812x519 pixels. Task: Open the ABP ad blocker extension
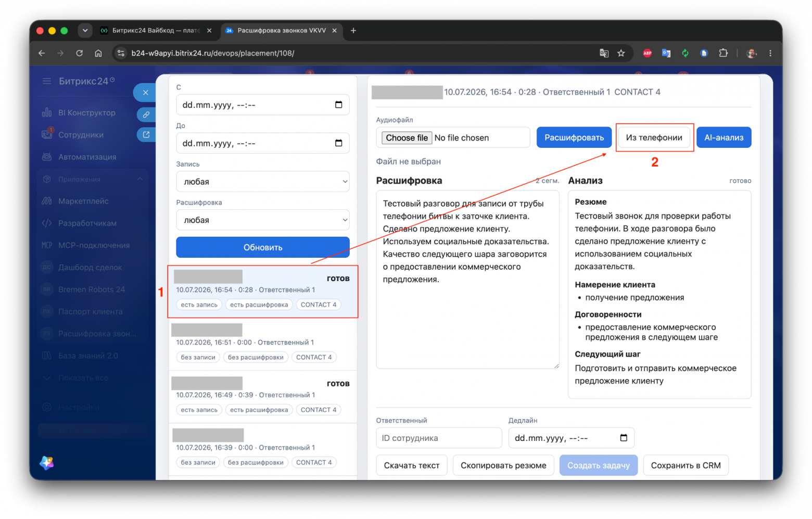click(647, 53)
